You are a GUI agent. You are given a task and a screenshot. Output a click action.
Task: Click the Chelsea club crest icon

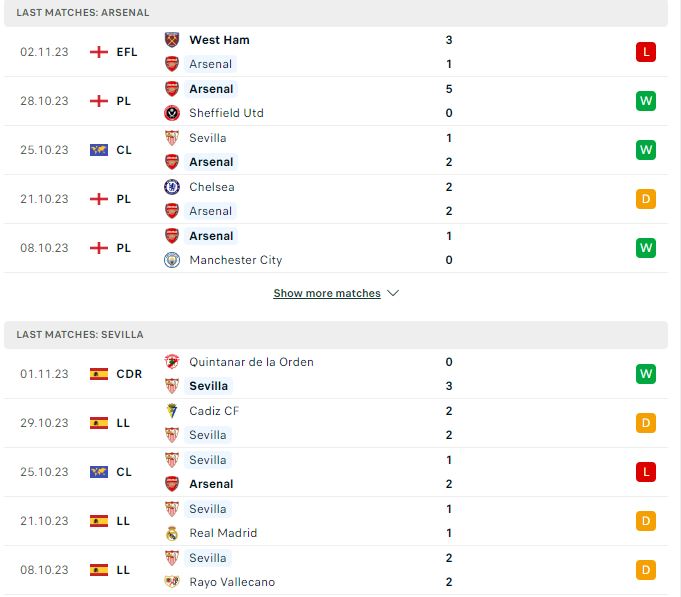click(172, 187)
